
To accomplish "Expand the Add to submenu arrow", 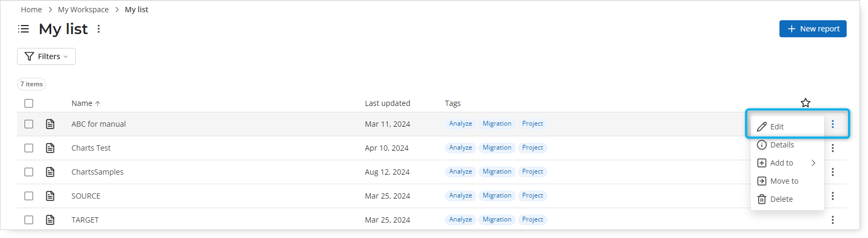I will coord(814,163).
